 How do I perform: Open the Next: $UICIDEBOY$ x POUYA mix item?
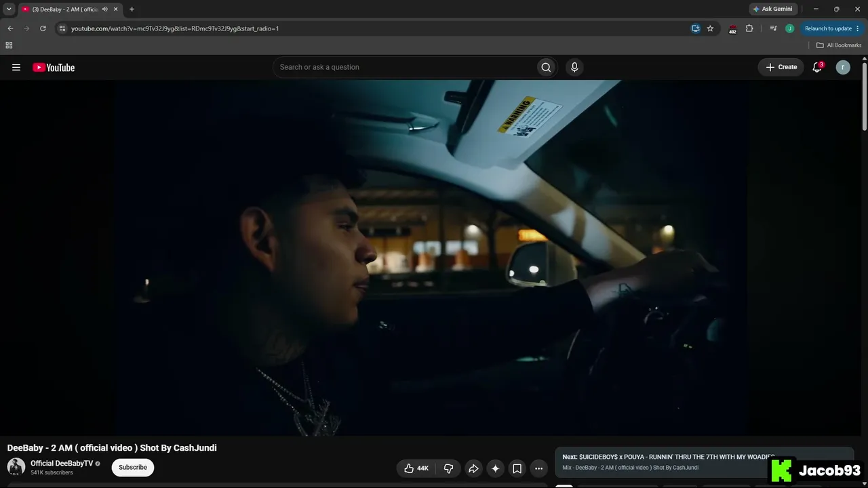tap(668, 457)
